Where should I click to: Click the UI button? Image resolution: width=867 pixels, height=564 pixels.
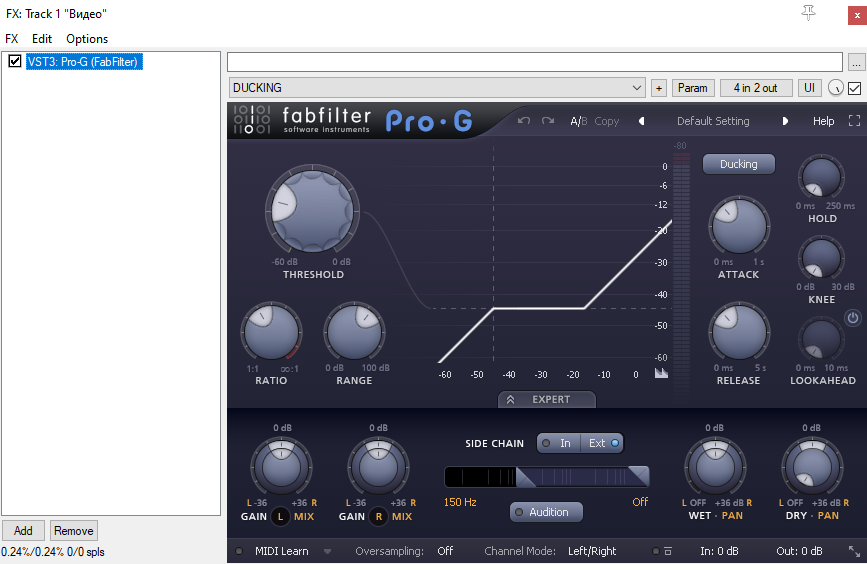pyautogui.click(x=809, y=88)
